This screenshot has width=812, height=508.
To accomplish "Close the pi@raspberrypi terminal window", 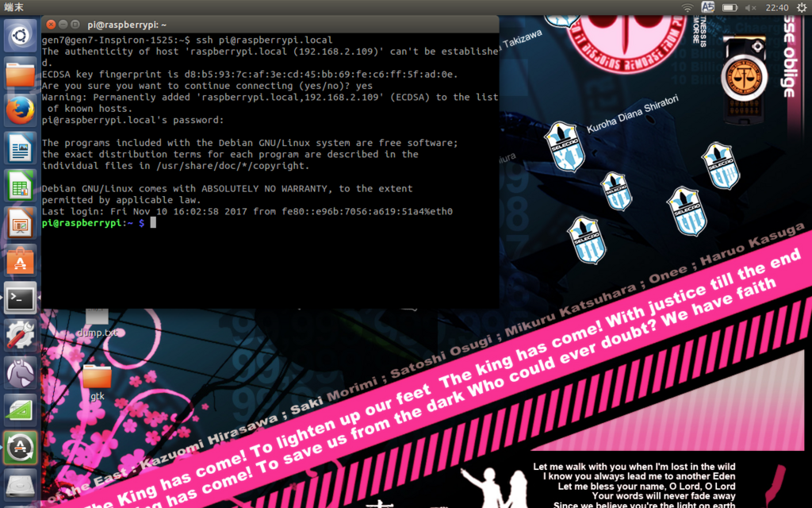I will (x=51, y=25).
